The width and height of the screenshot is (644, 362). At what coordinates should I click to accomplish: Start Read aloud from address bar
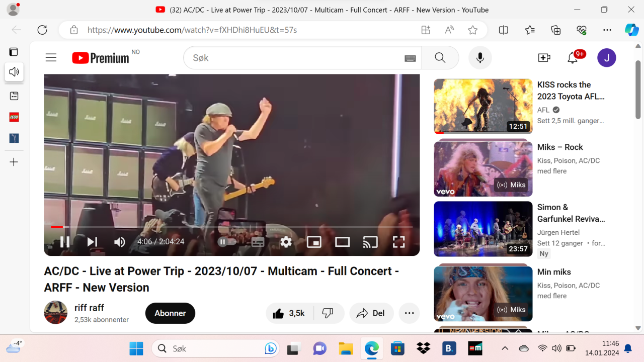pyautogui.click(x=449, y=30)
